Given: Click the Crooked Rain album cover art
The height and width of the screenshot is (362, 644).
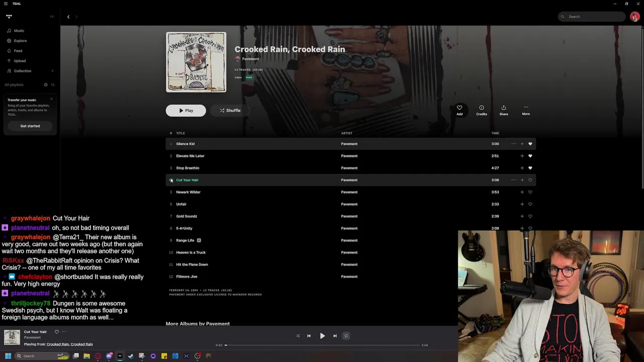Looking at the screenshot, I should (196, 62).
